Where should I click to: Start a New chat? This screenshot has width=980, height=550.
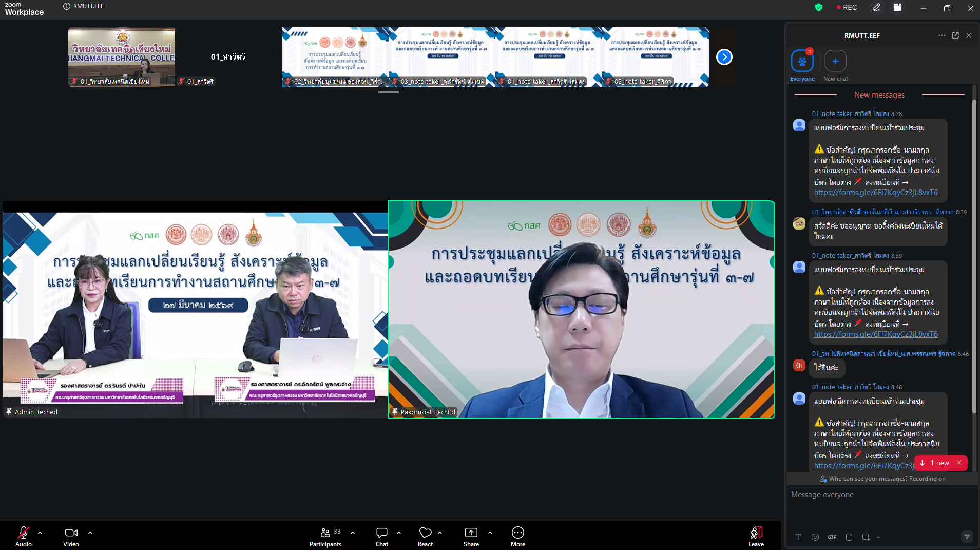click(835, 61)
